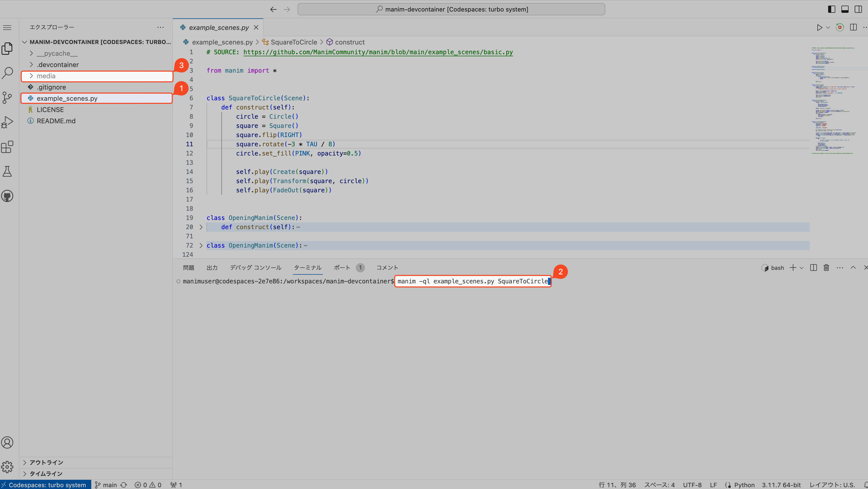The height and width of the screenshot is (489, 868).
Task: Switch to the デバッグ コンソール tab
Action: click(x=255, y=268)
